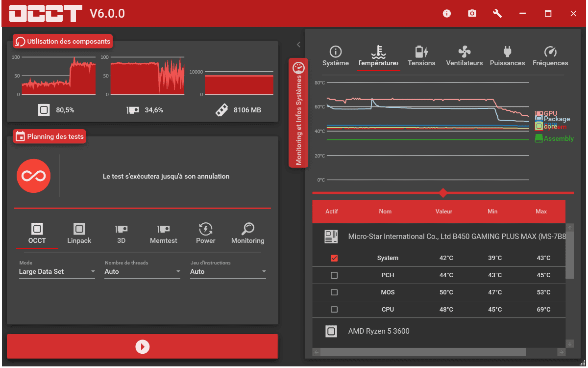Select the Monitoring test tab

click(248, 234)
